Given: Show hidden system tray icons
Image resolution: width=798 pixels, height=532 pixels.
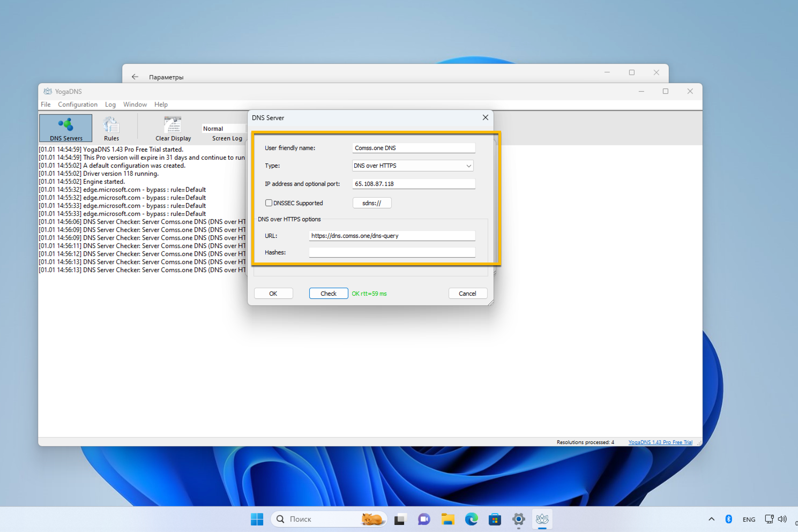Looking at the screenshot, I should click(x=711, y=519).
